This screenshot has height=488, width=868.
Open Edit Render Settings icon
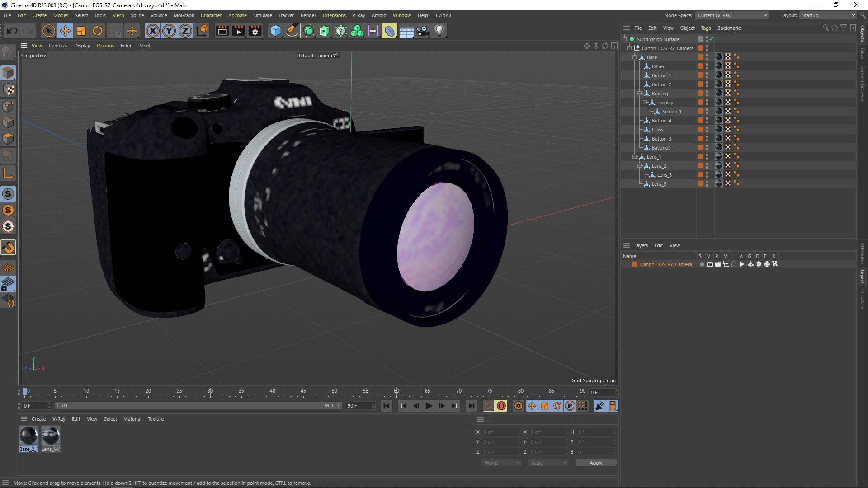255,31
